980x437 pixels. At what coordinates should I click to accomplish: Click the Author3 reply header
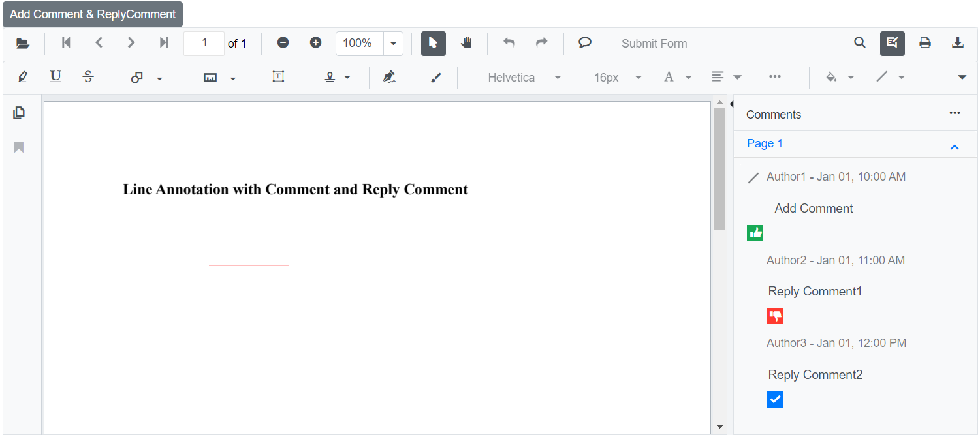836,343
